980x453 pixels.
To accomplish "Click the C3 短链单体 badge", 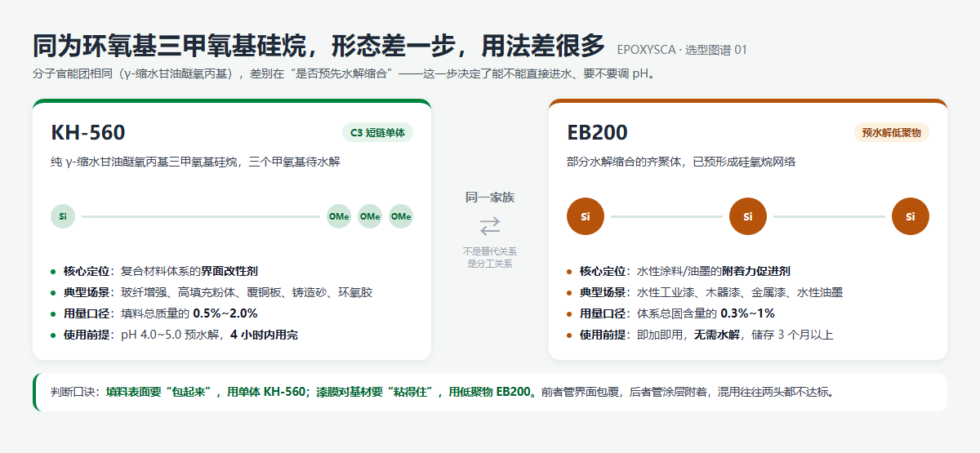I will pyautogui.click(x=377, y=132).
